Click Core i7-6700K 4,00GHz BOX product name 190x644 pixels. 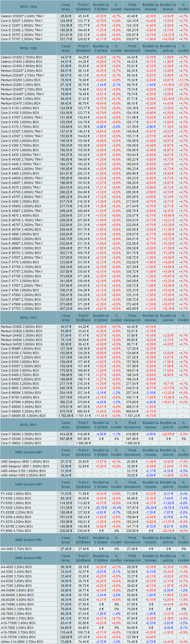[21, 402]
